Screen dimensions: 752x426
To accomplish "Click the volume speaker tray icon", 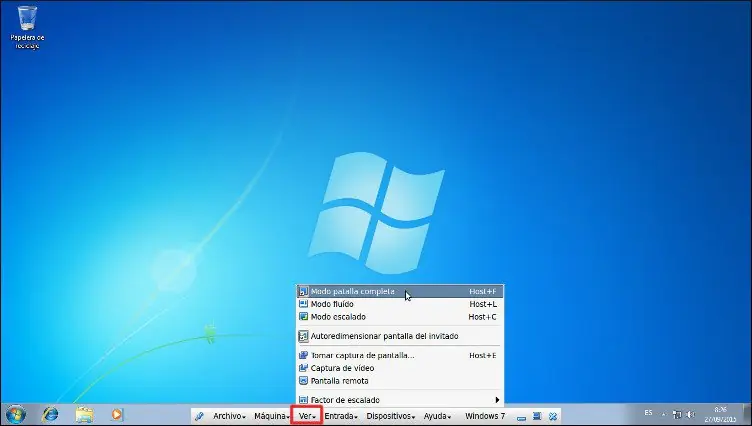I will click(x=691, y=414).
